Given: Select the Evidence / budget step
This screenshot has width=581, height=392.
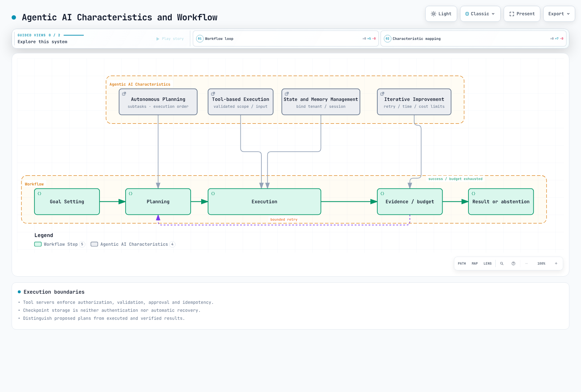Looking at the screenshot, I should (410, 201).
